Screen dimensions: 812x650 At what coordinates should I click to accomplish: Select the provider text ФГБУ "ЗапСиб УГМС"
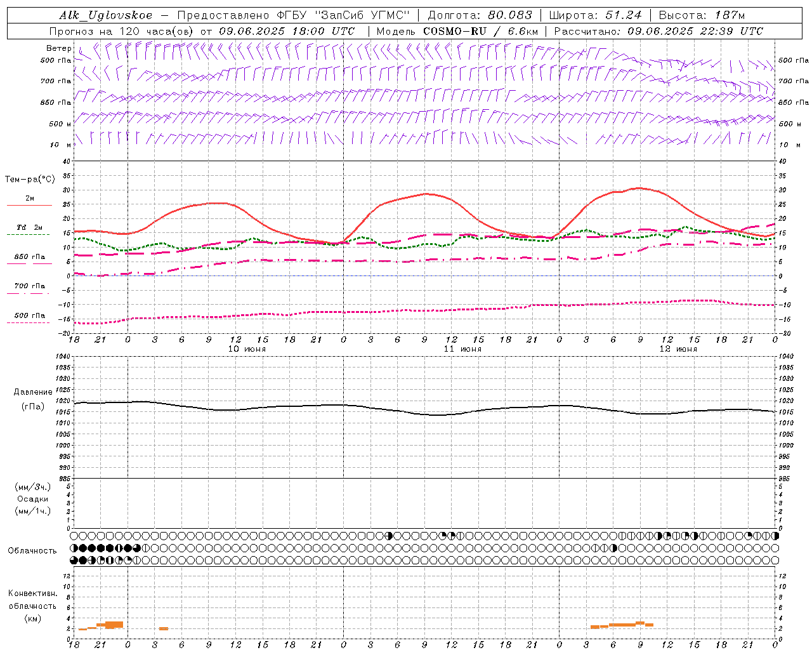pos(344,15)
